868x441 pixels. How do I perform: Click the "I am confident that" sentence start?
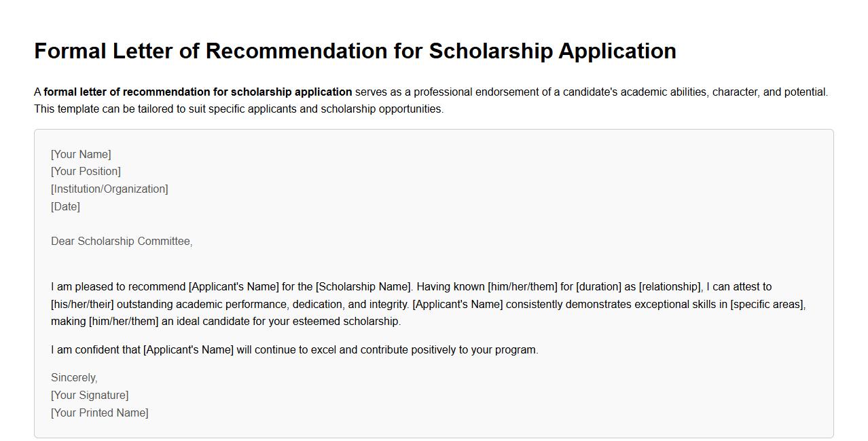pyautogui.click(x=96, y=350)
